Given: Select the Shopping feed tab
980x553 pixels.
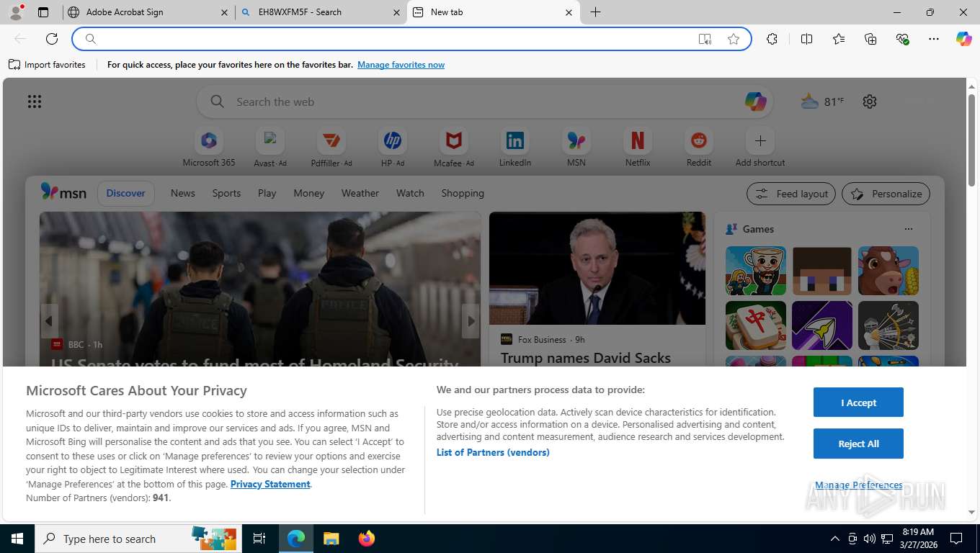Looking at the screenshot, I should [x=463, y=193].
